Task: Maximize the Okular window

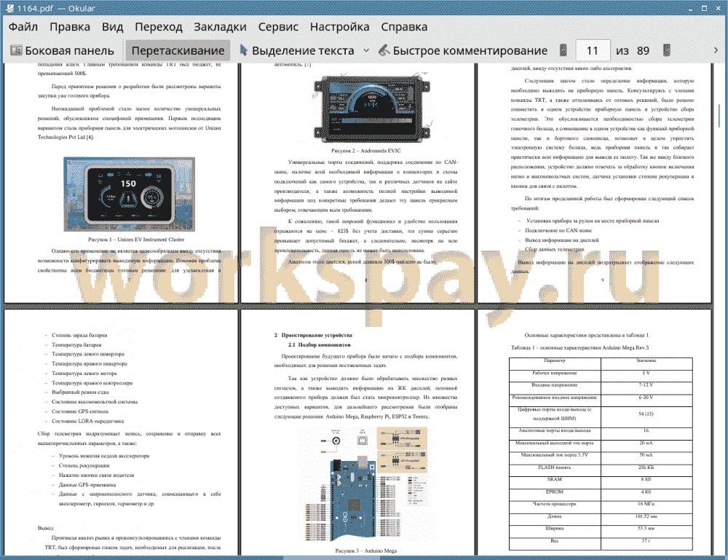Action: coord(704,8)
